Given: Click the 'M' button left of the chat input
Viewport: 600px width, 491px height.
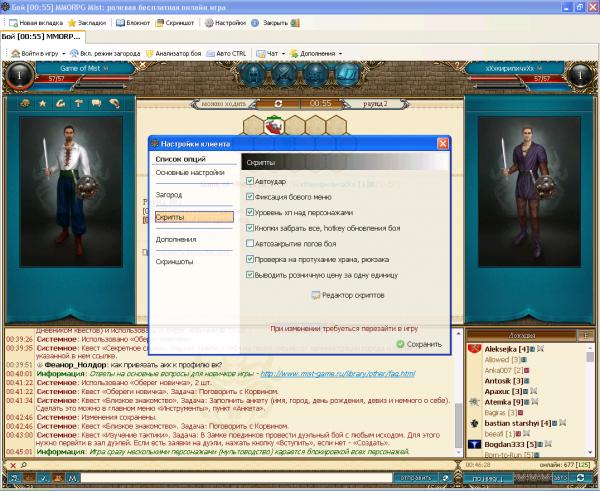Looking at the screenshot, I should 73,478.
